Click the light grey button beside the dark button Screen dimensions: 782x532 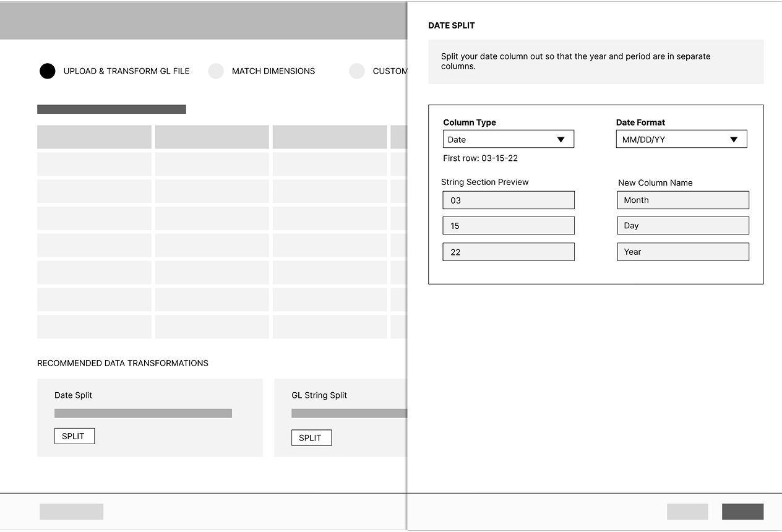coord(687,512)
